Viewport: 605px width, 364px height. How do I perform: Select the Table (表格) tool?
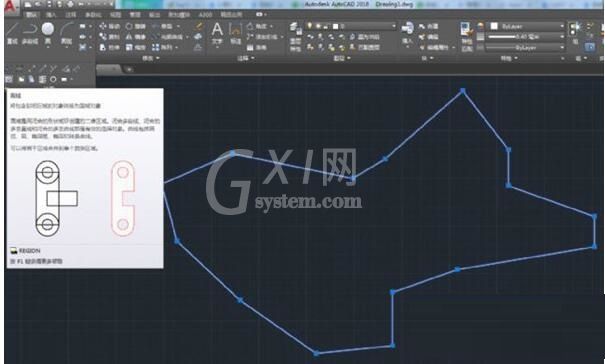click(257, 47)
